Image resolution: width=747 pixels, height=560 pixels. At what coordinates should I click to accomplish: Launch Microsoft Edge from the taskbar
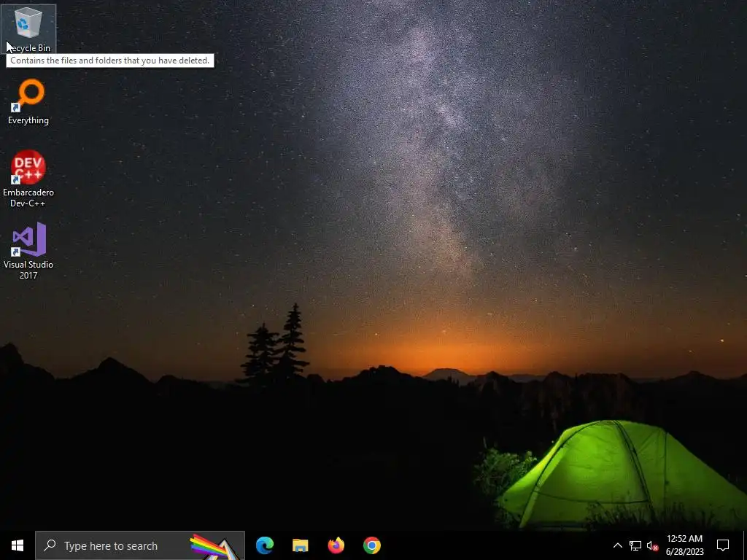click(264, 545)
